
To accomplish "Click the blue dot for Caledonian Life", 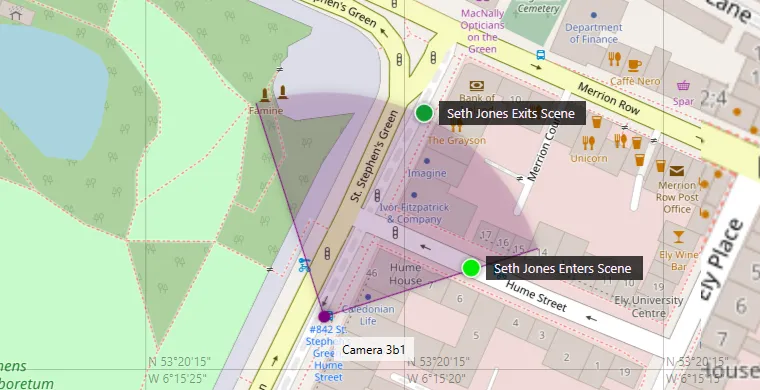I will point(368,296).
